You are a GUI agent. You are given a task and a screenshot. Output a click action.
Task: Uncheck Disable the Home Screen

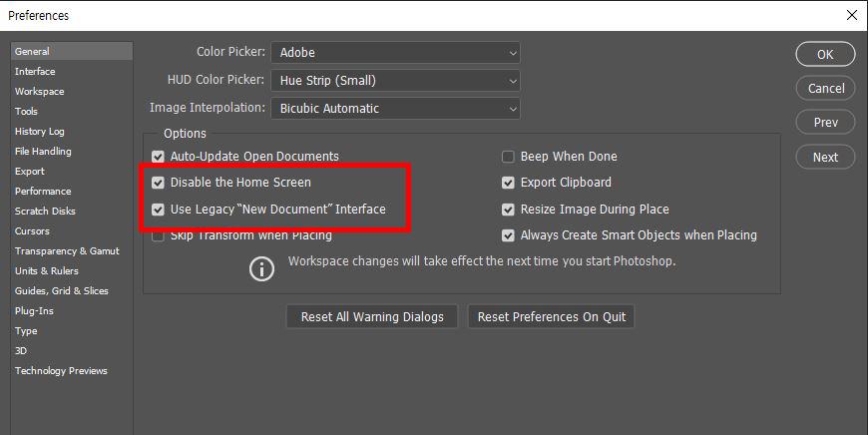pyautogui.click(x=158, y=183)
